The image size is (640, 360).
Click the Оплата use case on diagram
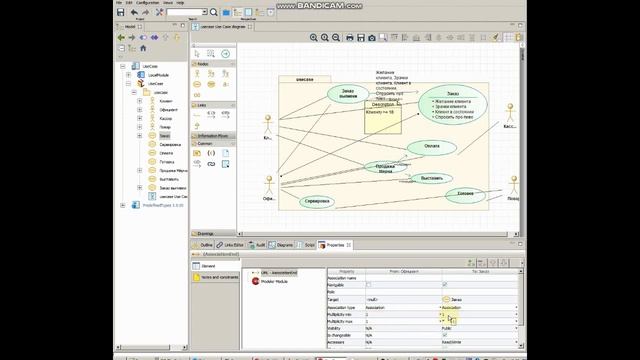[x=432, y=147]
